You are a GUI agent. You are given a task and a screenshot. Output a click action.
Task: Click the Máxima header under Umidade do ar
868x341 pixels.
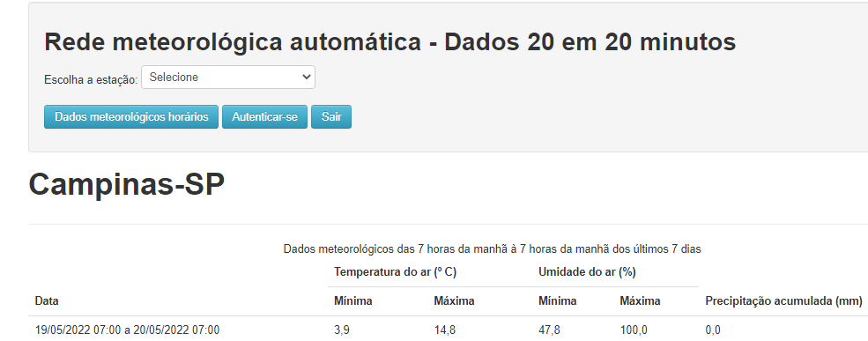(x=640, y=301)
